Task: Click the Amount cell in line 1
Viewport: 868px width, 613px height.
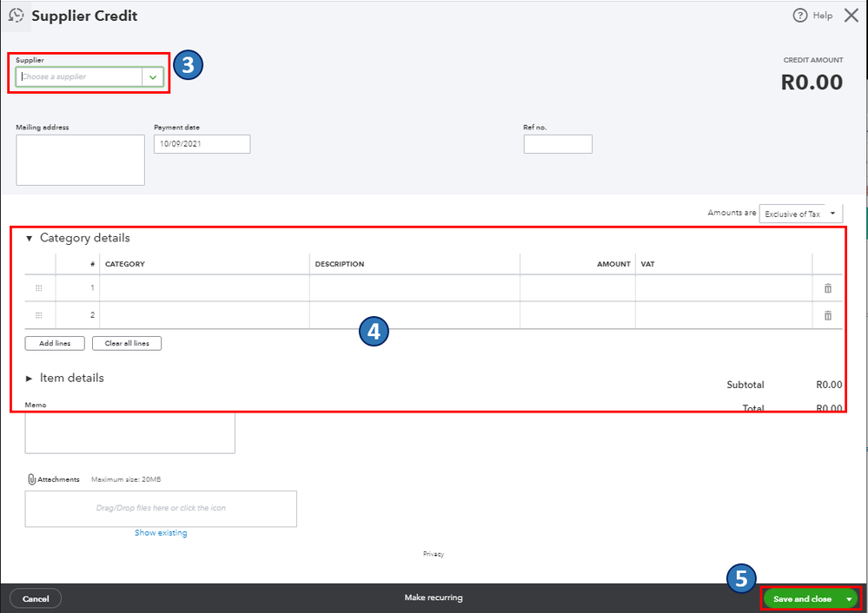Action: [578, 288]
